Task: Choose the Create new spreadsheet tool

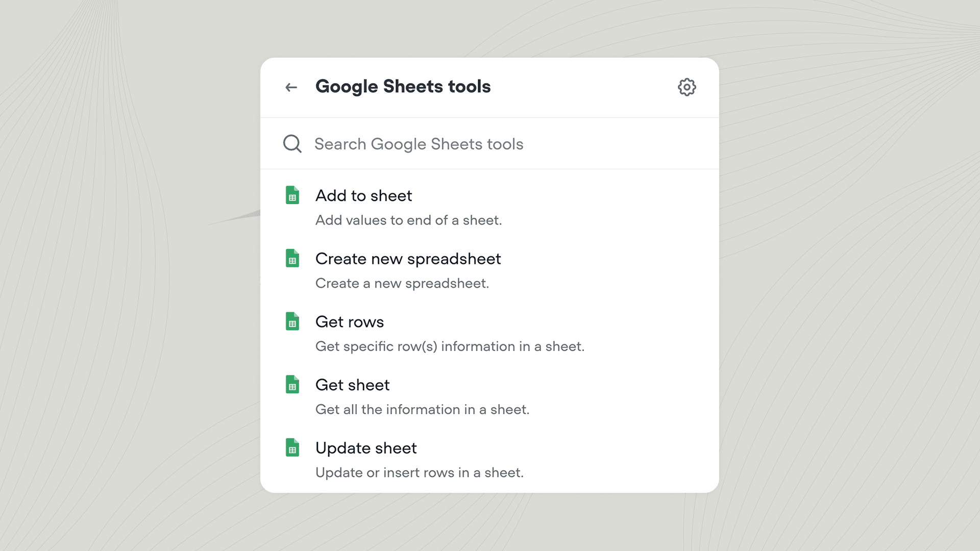Action: tap(489, 270)
